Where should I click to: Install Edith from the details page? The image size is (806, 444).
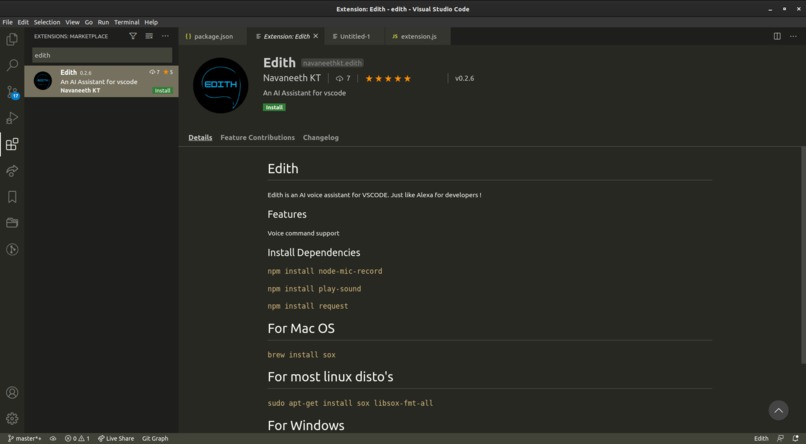click(274, 107)
